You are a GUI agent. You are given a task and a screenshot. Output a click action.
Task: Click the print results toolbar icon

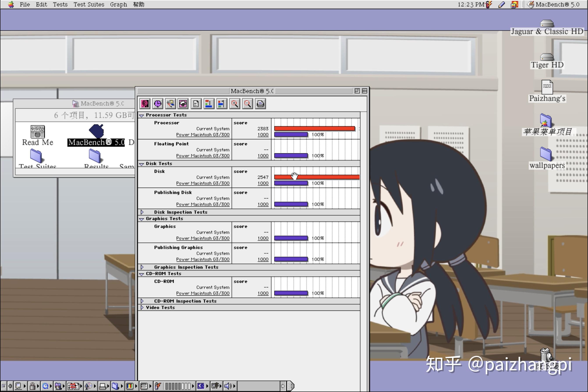260,104
